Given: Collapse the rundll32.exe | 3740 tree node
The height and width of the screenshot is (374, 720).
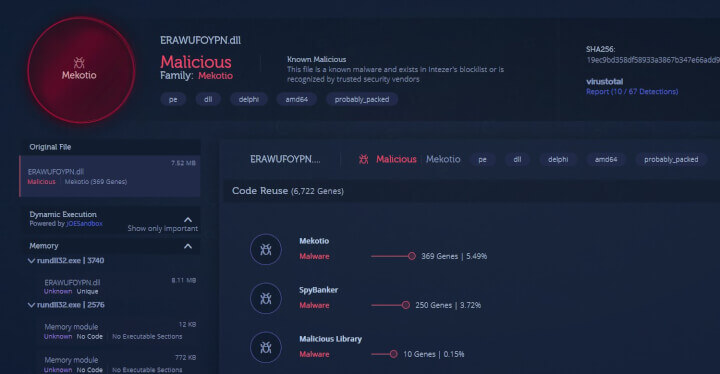Looking at the screenshot, I should click(31, 261).
